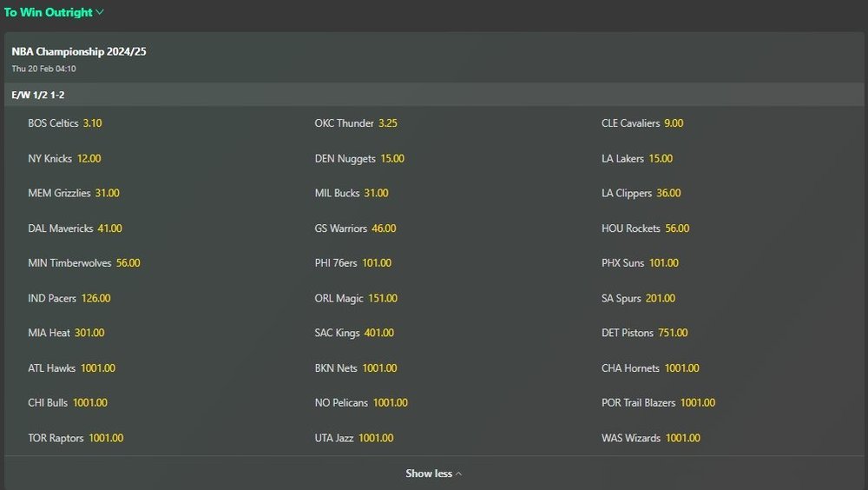Pick LA Lakers at 15.00
This screenshot has width=868, height=490.
click(x=661, y=159)
